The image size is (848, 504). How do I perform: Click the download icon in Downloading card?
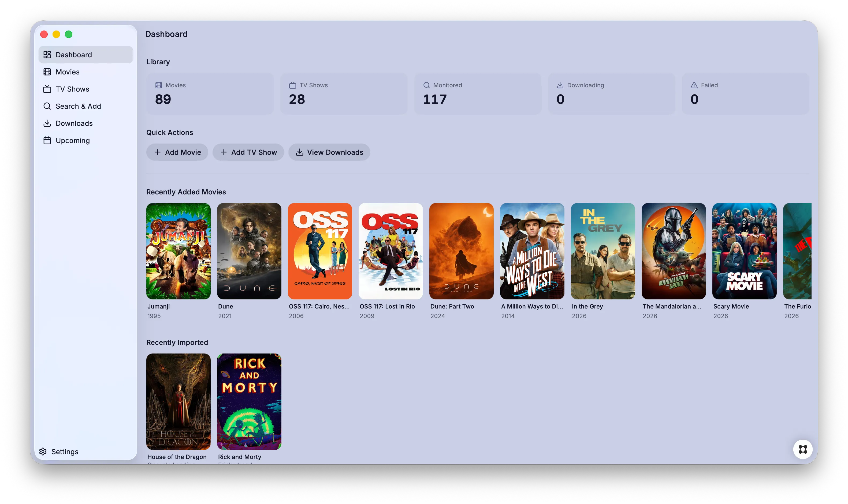[x=560, y=85]
